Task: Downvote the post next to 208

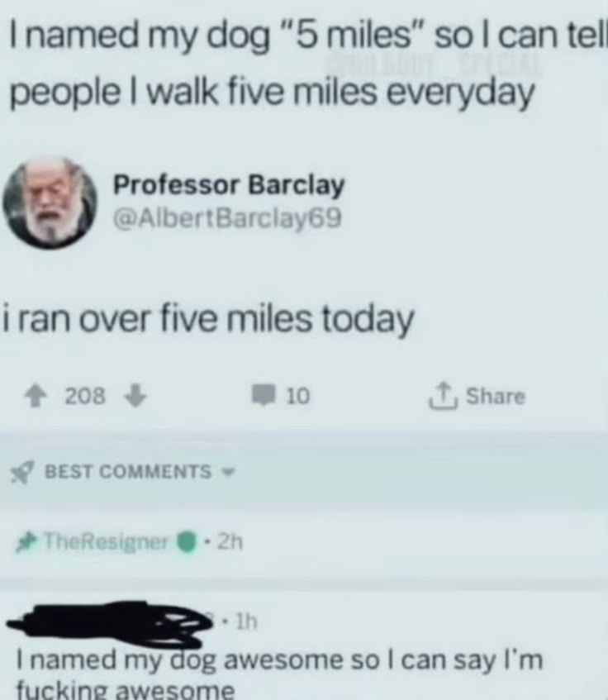Action: point(135,397)
